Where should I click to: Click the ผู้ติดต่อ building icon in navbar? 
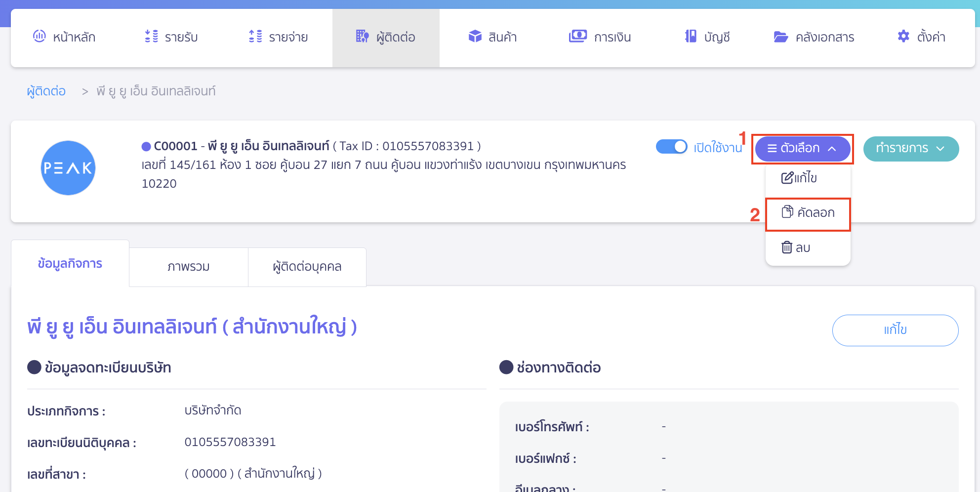click(x=362, y=36)
